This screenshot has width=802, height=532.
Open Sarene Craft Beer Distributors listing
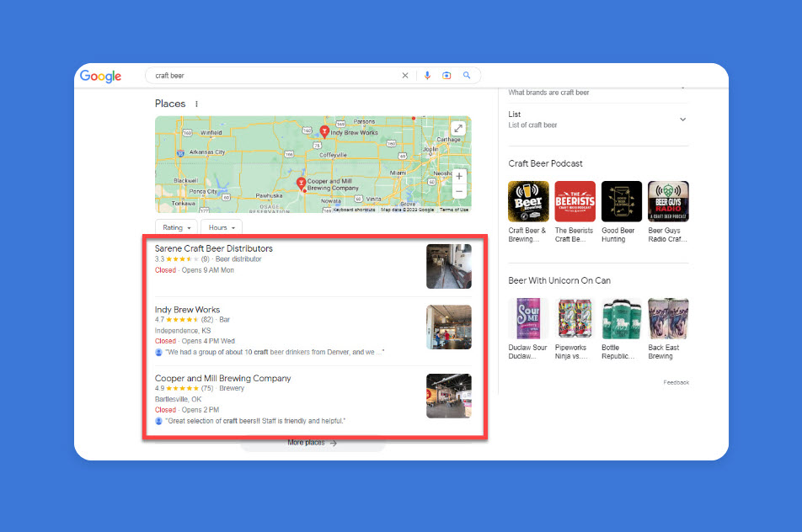pos(214,248)
